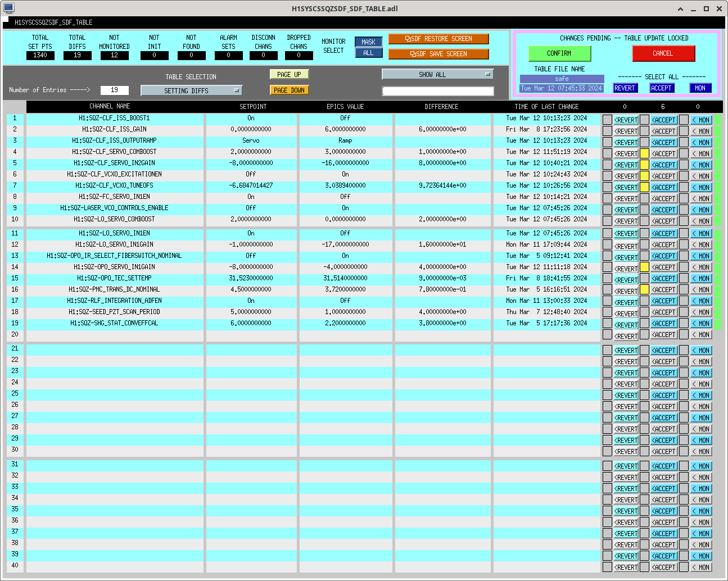Open the SDF Restore Screen display
This screenshot has height=581, width=728.
(438, 39)
